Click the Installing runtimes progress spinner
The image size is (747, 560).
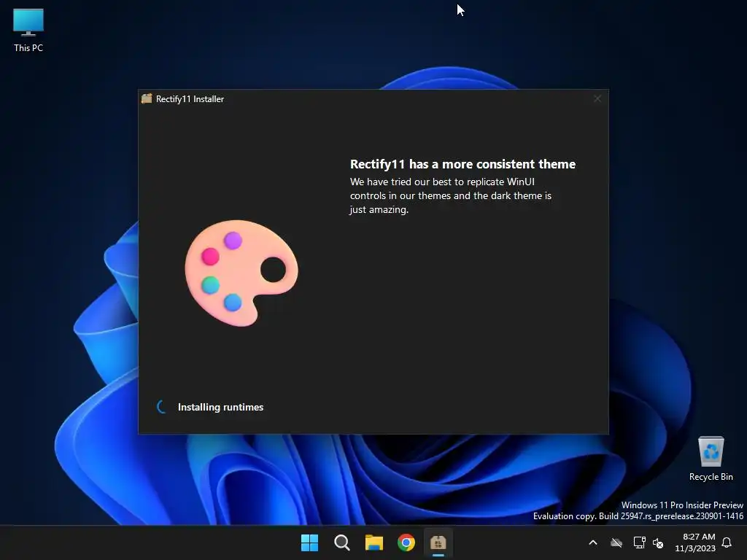point(162,407)
